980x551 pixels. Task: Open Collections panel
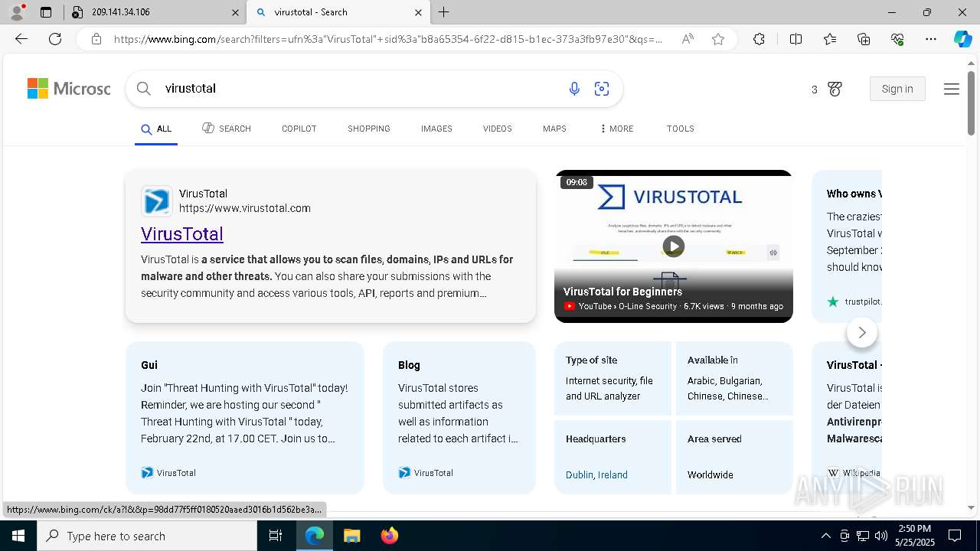pyautogui.click(x=864, y=39)
